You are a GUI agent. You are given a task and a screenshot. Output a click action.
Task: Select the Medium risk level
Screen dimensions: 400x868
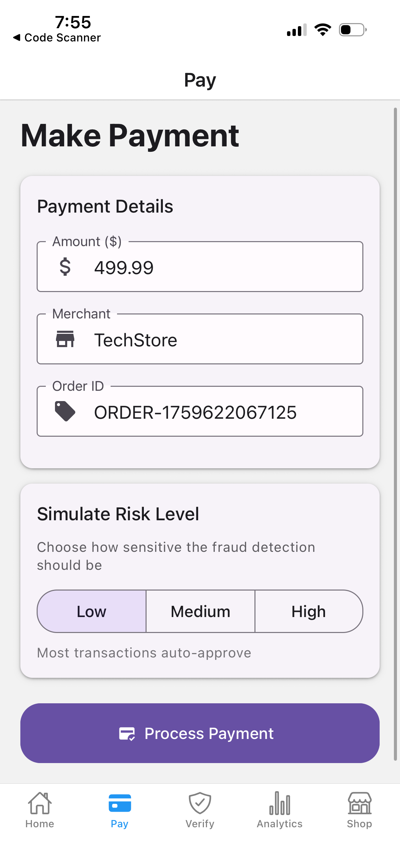tap(200, 611)
